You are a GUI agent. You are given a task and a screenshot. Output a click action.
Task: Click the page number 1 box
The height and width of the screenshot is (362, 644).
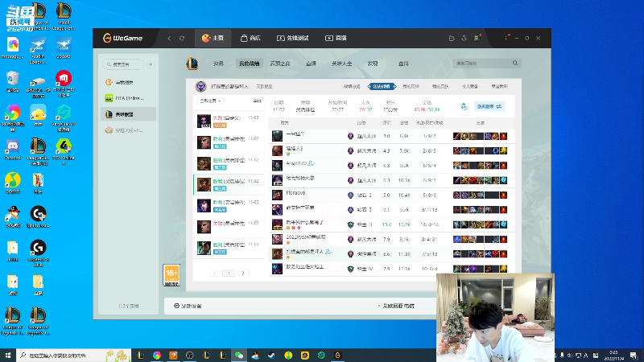[x=229, y=273]
